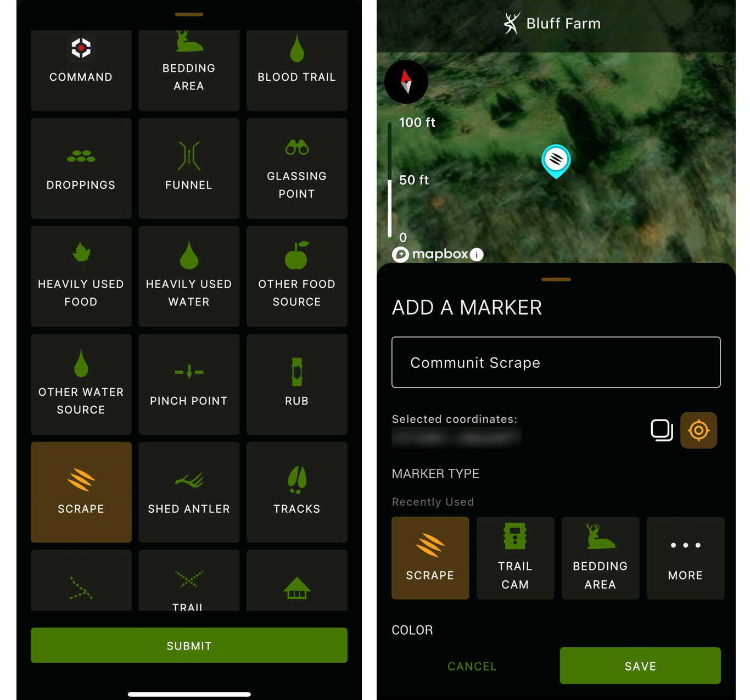The height and width of the screenshot is (700, 750).
Task: Open the Bluff Farm title header
Action: click(x=552, y=24)
